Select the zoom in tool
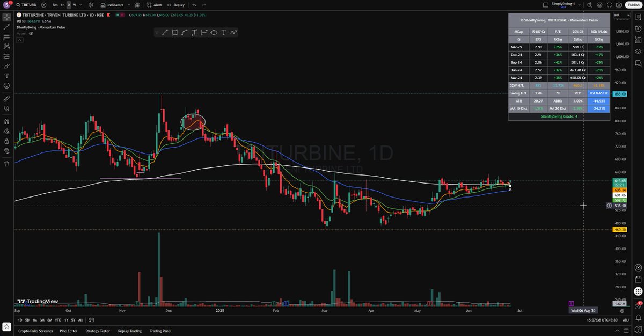 point(6,108)
